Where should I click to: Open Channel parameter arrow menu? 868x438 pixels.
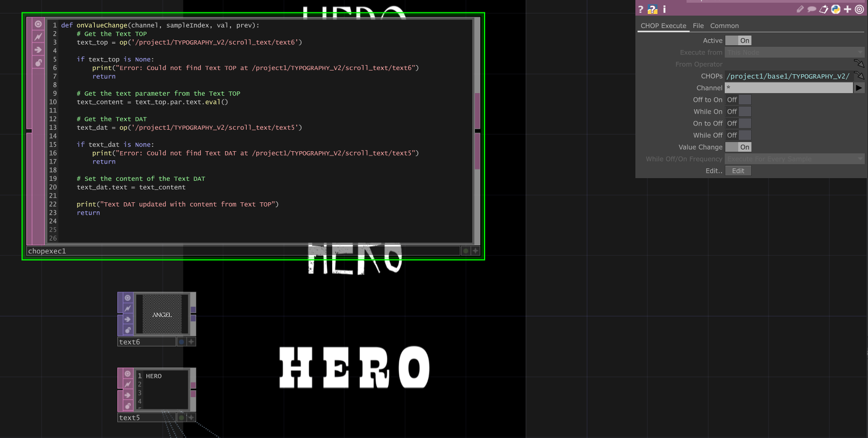pyautogui.click(x=859, y=88)
